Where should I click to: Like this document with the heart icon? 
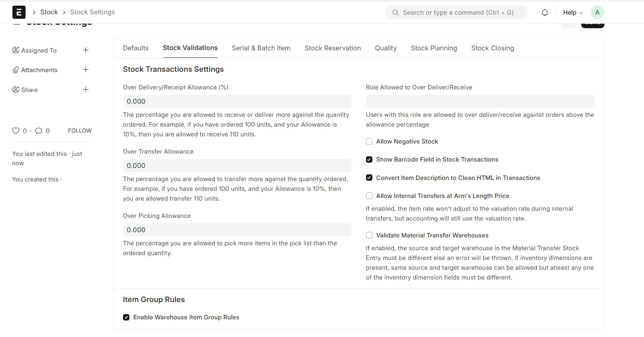(16, 131)
